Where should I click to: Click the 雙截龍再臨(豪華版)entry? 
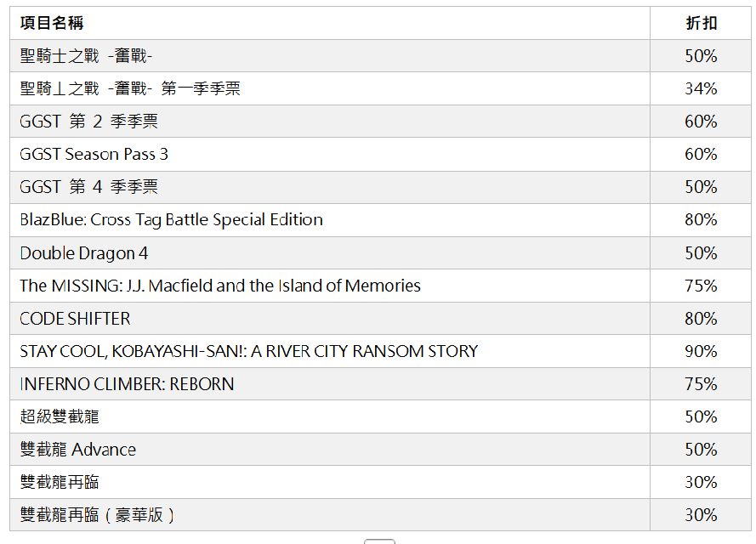point(98,515)
